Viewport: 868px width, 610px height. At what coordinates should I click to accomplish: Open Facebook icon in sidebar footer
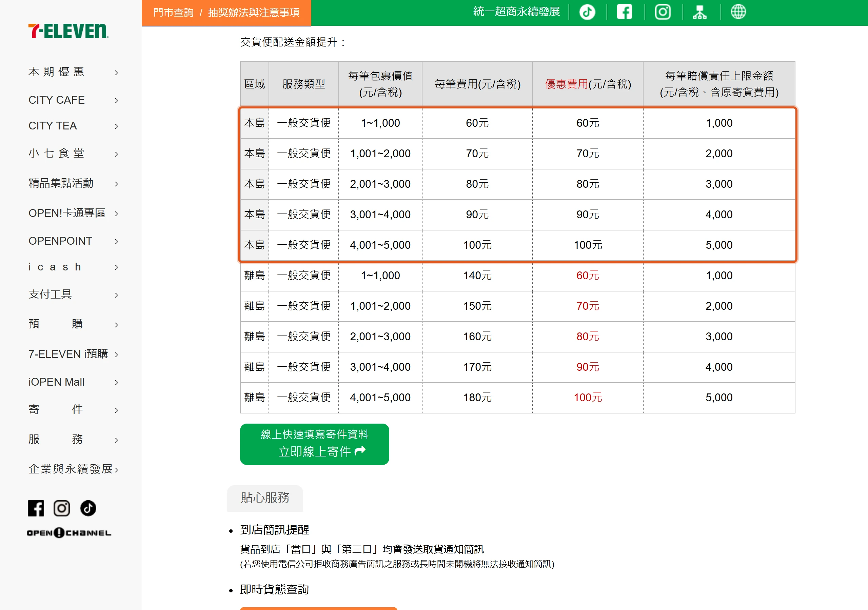click(36, 508)
